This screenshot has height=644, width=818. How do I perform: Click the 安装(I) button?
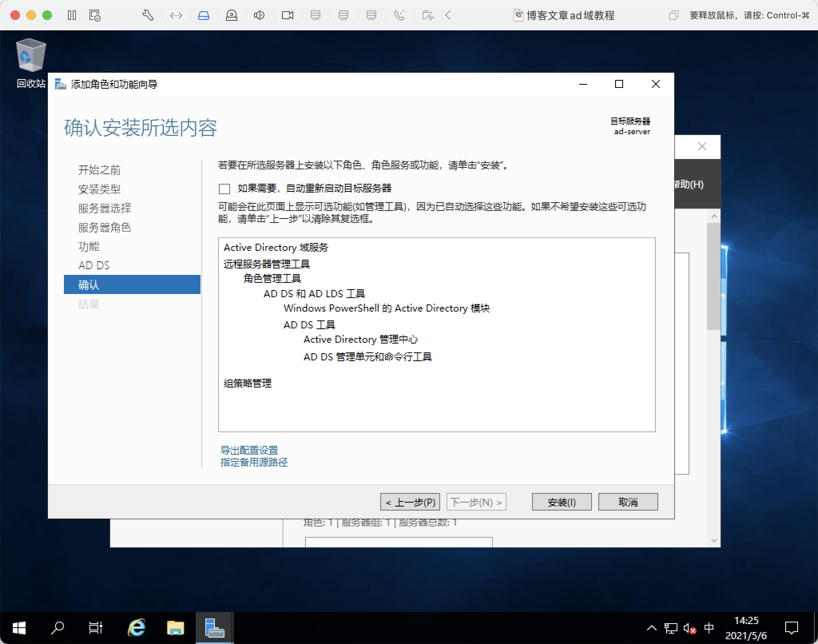pos(562,502)
